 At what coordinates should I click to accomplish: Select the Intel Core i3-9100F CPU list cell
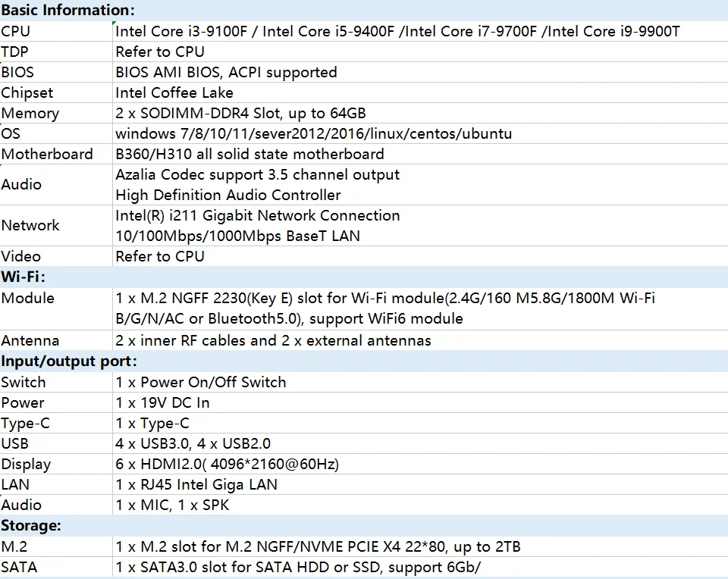pos(420,32)
